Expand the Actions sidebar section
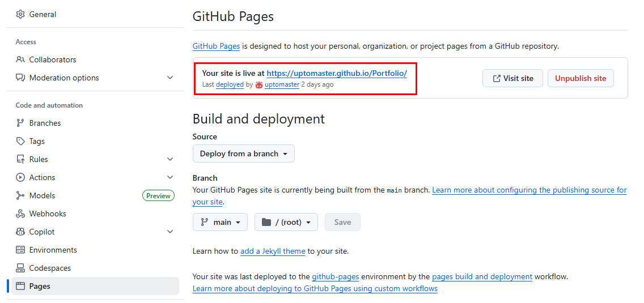 pyautogui.click(x=170, y=177)
